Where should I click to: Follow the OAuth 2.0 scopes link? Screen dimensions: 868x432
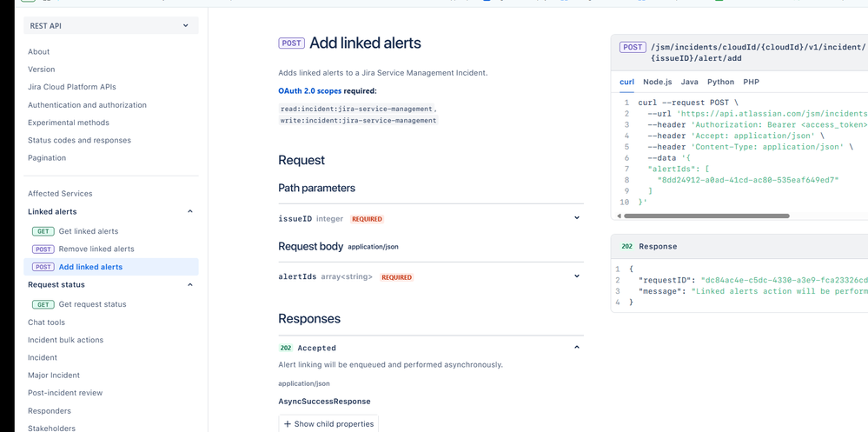point(310,90)
